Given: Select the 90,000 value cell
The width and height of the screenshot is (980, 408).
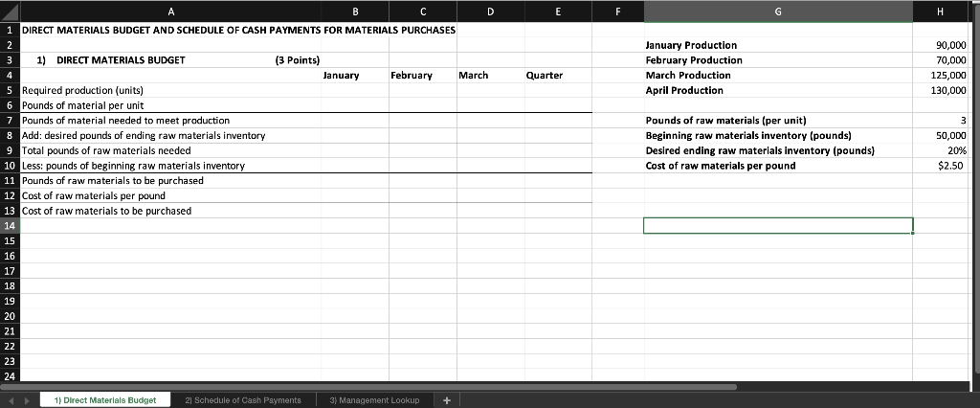Looking at the screenshot, I should point(942,45).
